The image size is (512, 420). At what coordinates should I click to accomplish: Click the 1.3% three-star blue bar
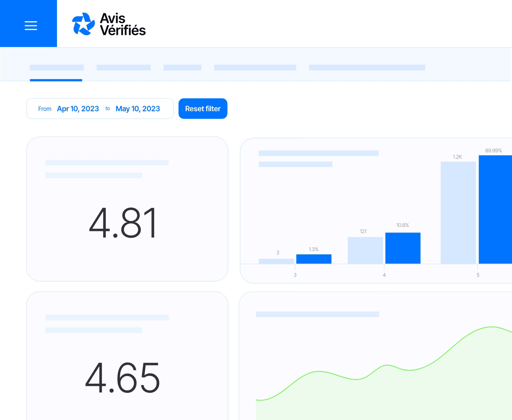(313, 258)
